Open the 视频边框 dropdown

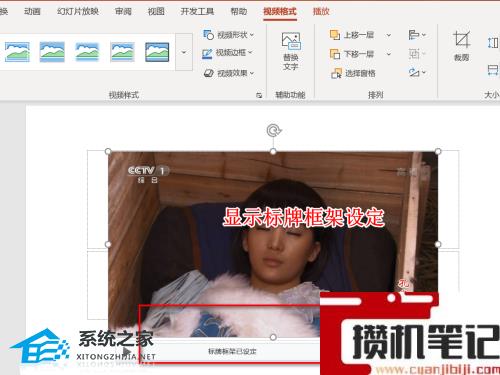click(x=228, y=53)
